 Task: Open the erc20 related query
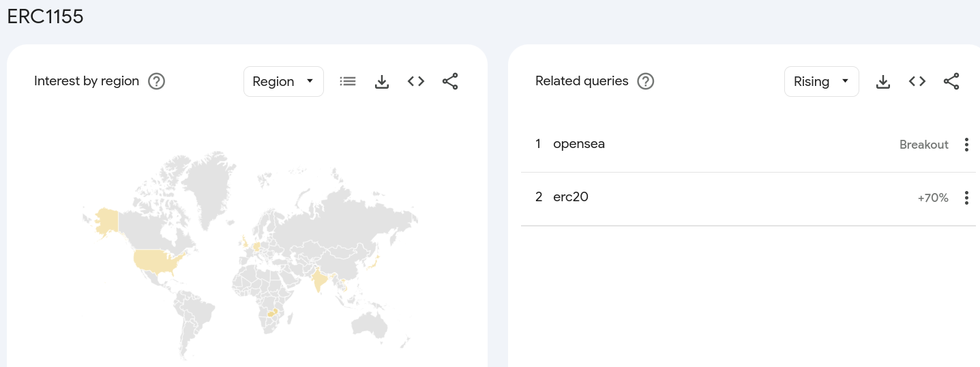coord(571,197)
